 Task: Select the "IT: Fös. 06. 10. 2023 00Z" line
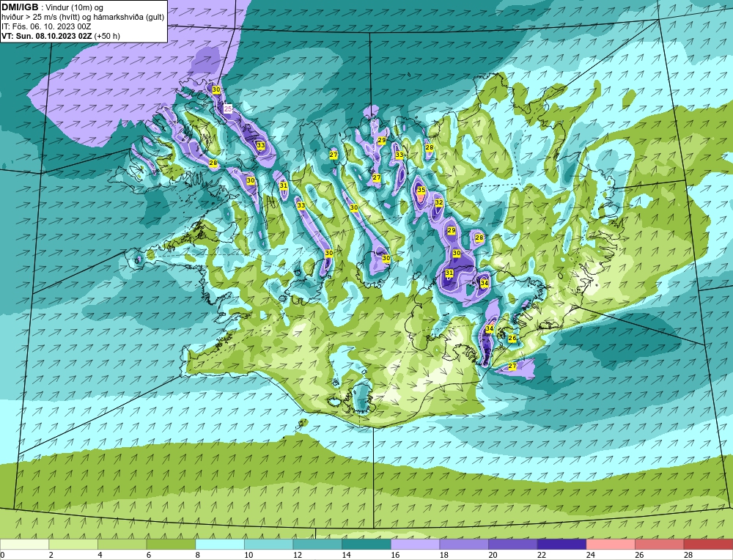coord(47,26)
